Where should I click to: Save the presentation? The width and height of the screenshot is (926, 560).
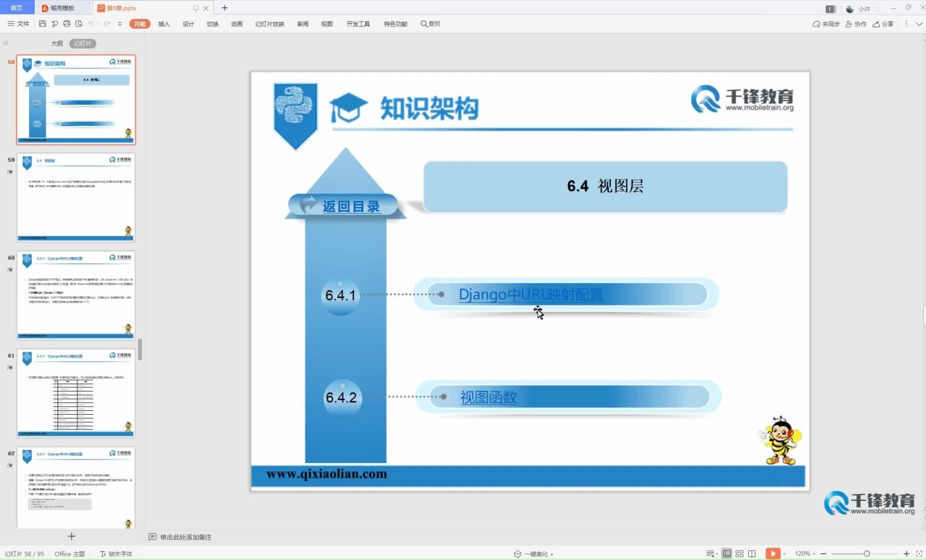pyautogui.click(x=42, y=23)
